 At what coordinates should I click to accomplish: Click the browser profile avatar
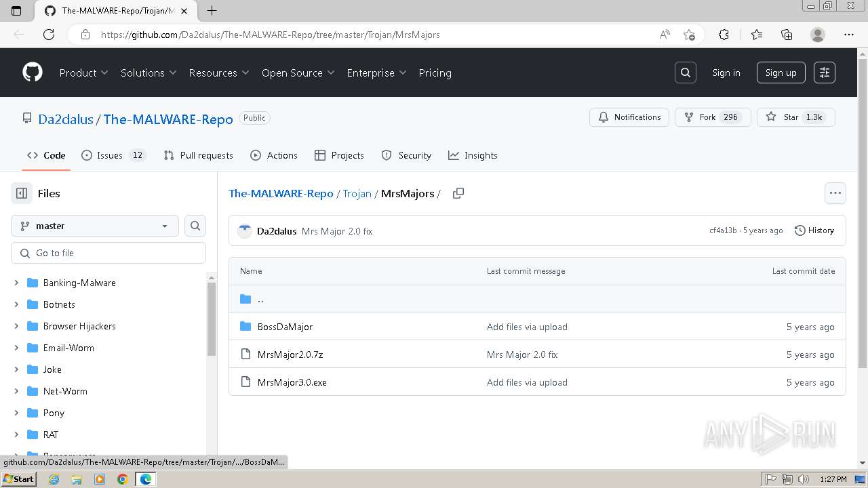point(818,35)
